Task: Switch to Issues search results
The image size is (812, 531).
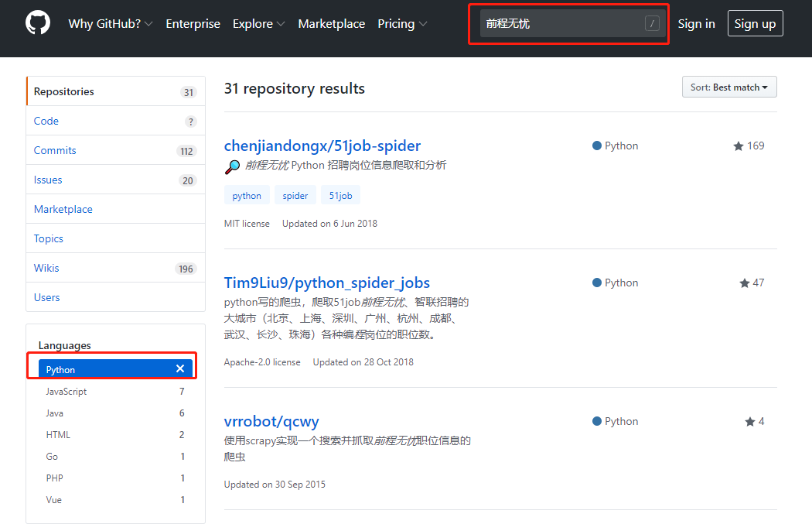Action: (115, 180)
